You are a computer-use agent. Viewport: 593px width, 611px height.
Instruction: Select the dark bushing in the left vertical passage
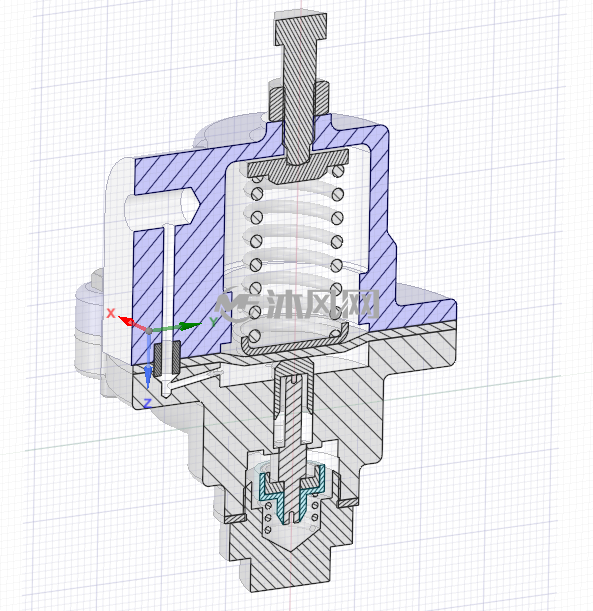(167, 356)
